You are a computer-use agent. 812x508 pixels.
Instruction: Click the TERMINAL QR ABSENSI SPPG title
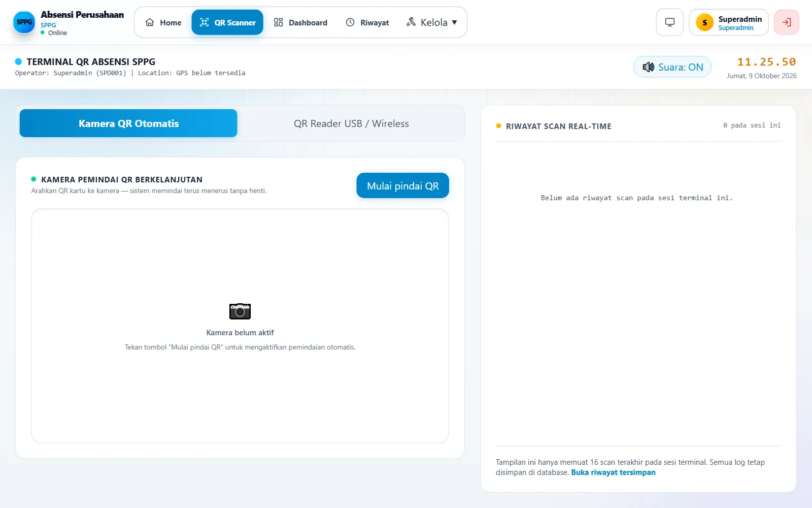click(91, 61)
